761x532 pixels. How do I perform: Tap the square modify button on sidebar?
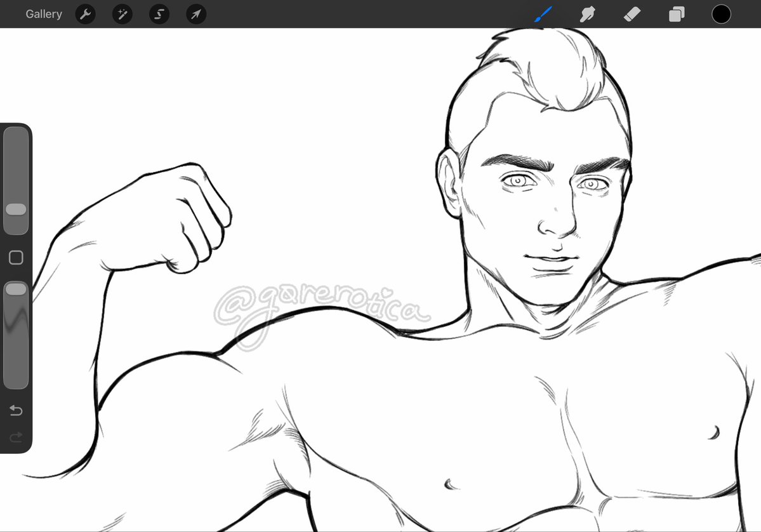point(16,257)
